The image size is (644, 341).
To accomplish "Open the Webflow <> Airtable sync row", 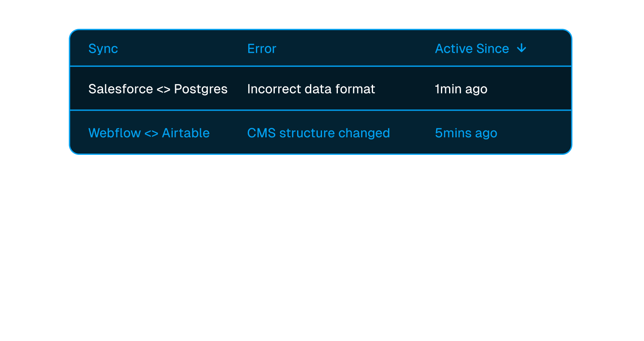I will pyautogui.click(x=321, y=133).
